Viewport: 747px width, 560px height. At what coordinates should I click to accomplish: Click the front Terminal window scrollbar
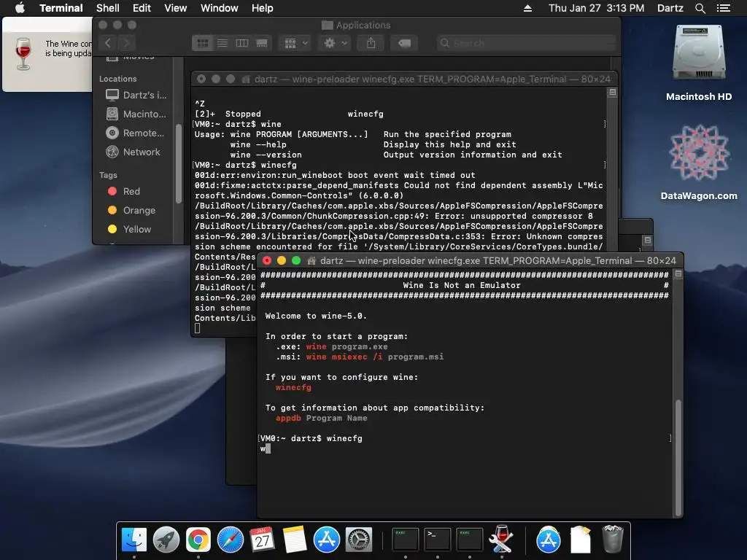678,457
